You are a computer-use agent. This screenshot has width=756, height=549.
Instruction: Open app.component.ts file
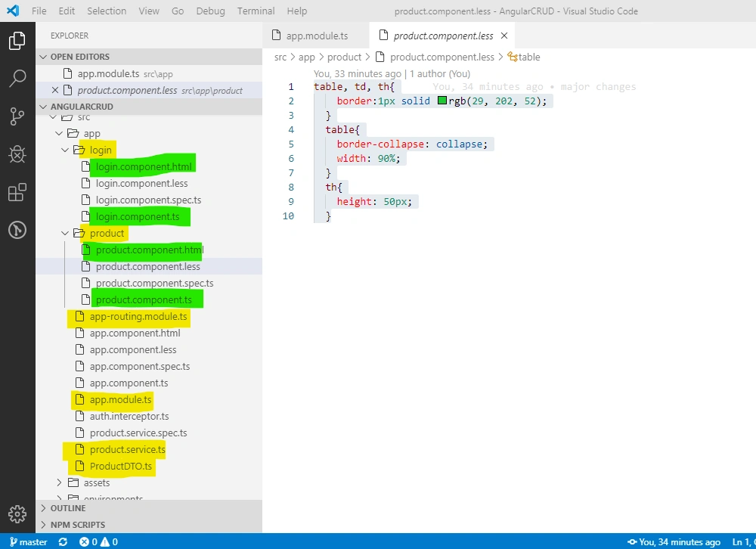150,383
